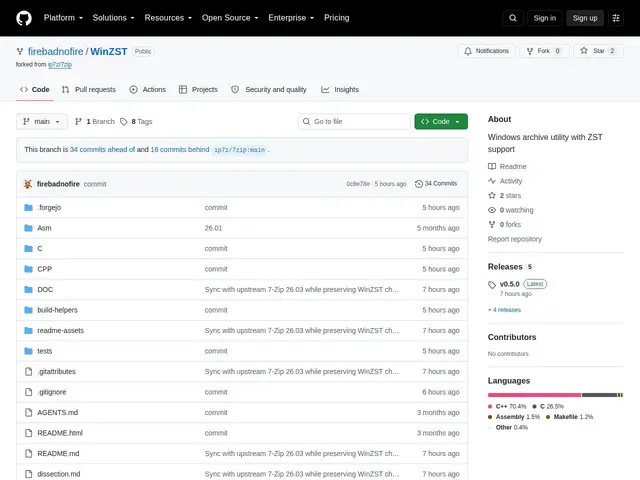Click the README.html file icon
Viewport: 640px width, 480px height.
click(28, 433)
